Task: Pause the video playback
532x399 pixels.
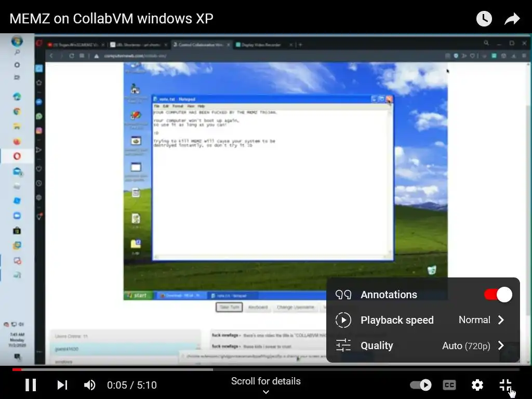Action: (31, 385)
